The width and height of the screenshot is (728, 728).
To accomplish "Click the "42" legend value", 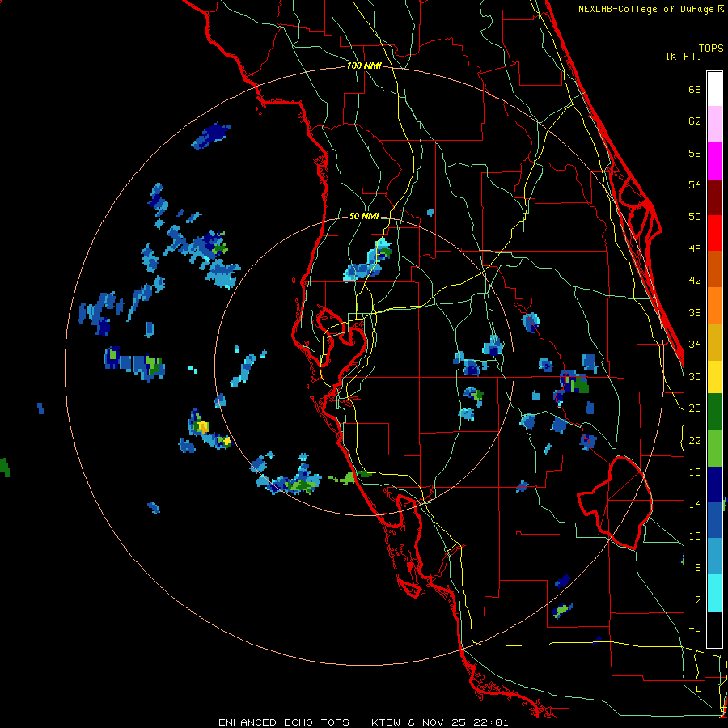I will point(695,281).
